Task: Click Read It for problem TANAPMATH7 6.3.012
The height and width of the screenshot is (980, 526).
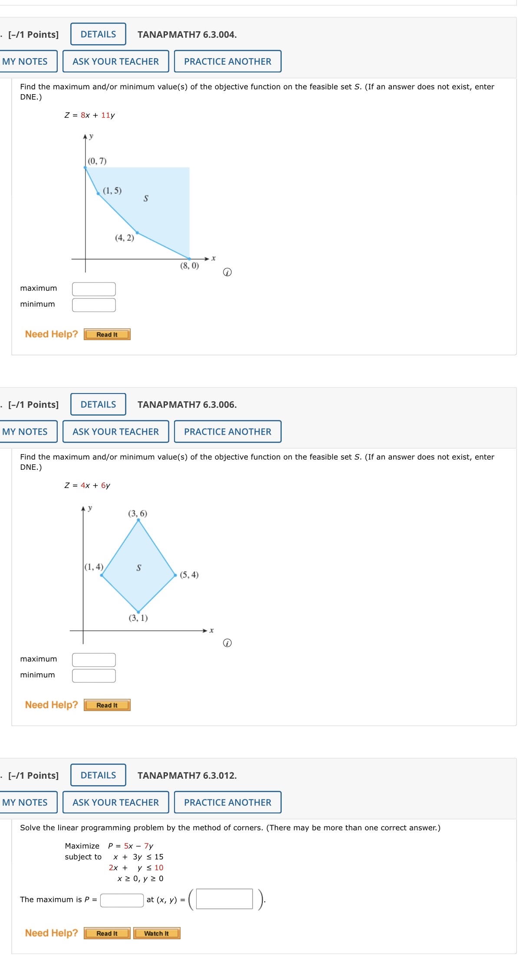Action: (107, 933)
